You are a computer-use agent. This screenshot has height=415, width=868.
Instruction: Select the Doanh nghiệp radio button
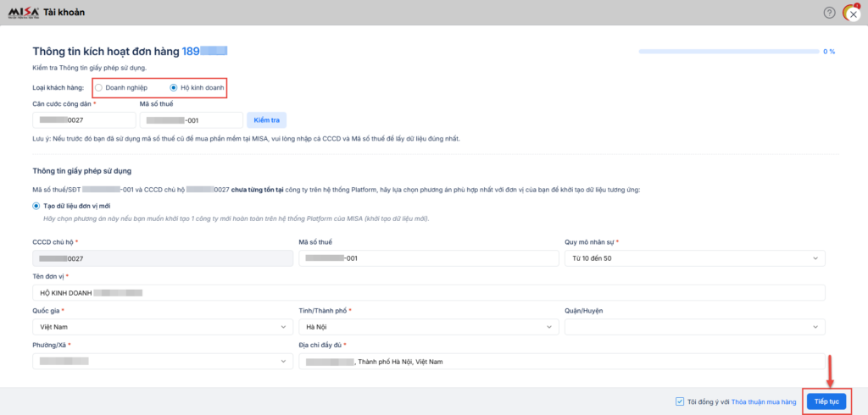pyautogui.click(x=99, y=87)
